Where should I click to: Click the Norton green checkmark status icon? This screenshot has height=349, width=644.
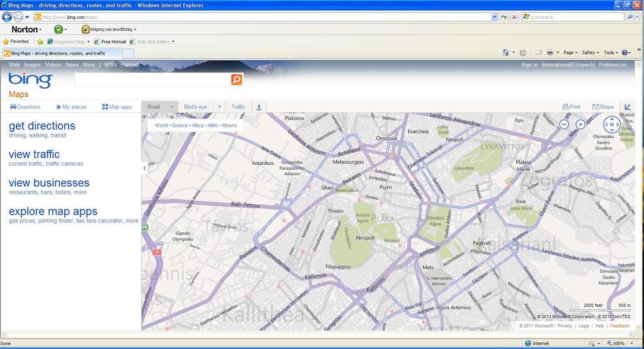pyautogui.click(x=59, y=29)
